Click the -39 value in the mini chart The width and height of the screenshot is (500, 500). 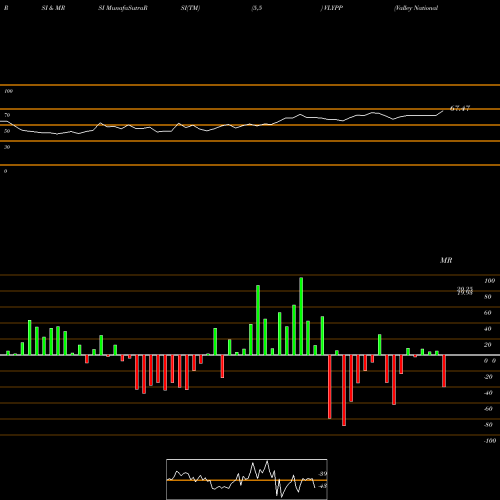(x=323, y=474)
